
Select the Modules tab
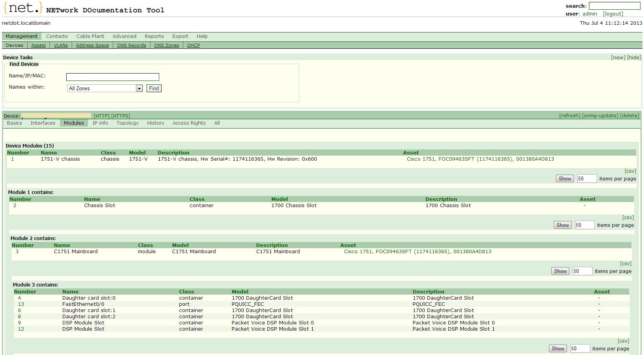pos(74,123)
